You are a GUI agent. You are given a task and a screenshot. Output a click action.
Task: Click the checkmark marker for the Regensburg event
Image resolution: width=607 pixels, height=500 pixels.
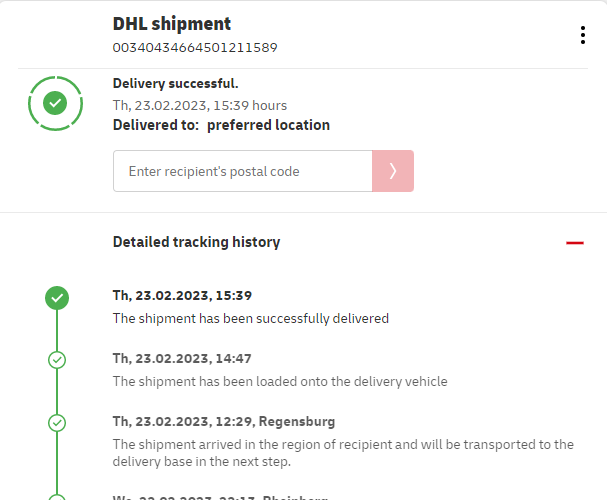[57, 422]
